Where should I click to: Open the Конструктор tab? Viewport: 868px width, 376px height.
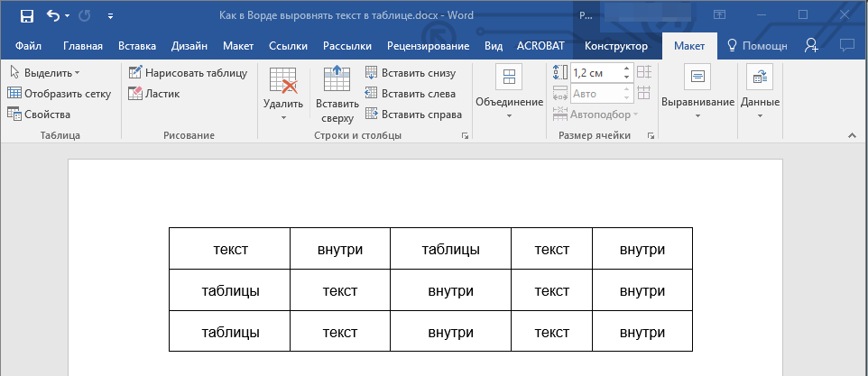pyautogui.click(x=615, y=46)
